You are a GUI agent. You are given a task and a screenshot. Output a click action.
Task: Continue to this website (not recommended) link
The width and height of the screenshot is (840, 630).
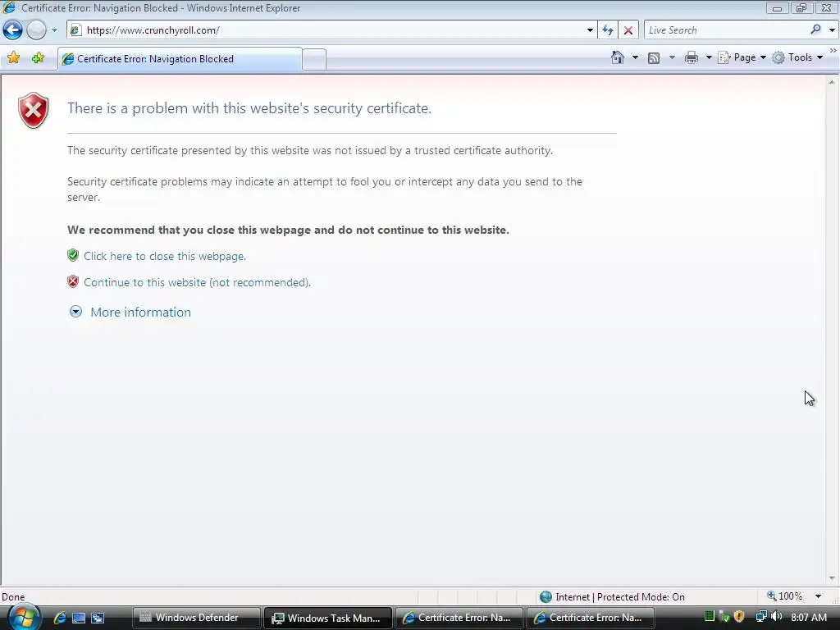[197, 282]
